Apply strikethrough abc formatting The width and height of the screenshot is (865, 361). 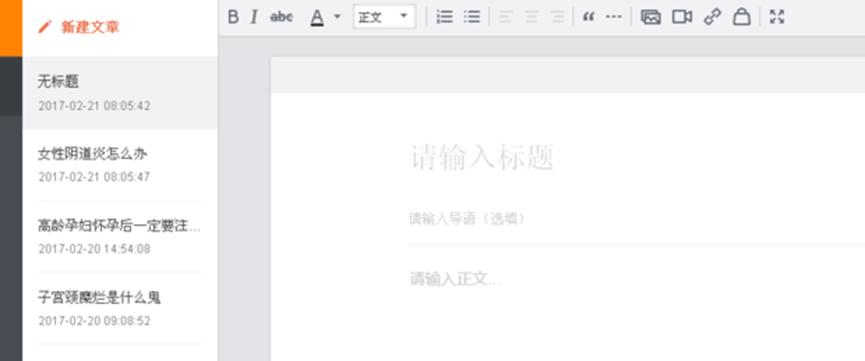click(x=281, y=17)
